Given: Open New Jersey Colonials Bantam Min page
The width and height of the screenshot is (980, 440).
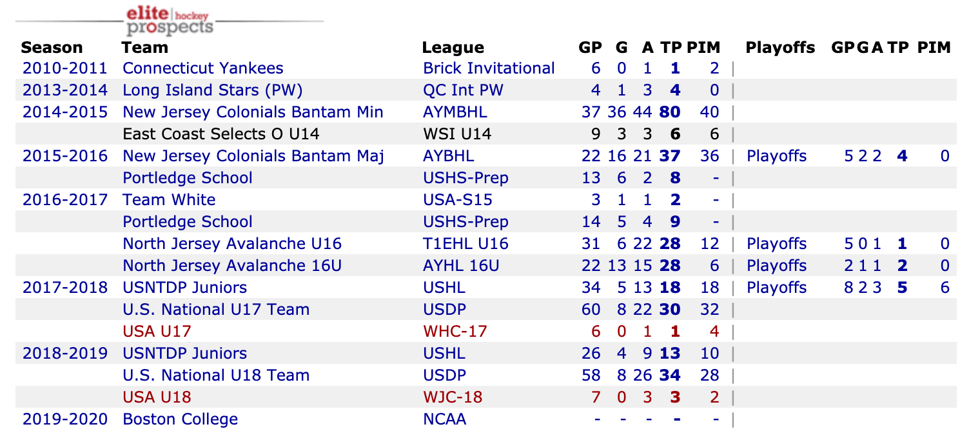Looking at the screenshot, I should (253, 112).
